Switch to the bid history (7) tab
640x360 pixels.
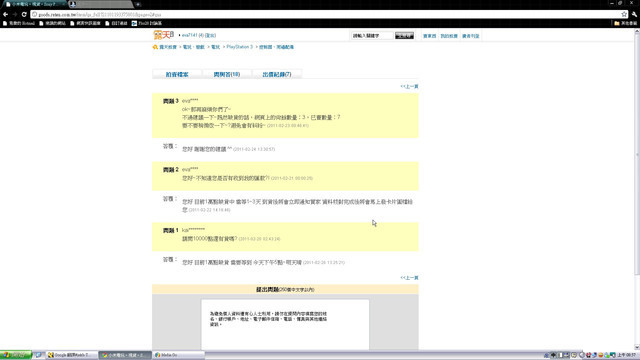click(x=277, y=74)
